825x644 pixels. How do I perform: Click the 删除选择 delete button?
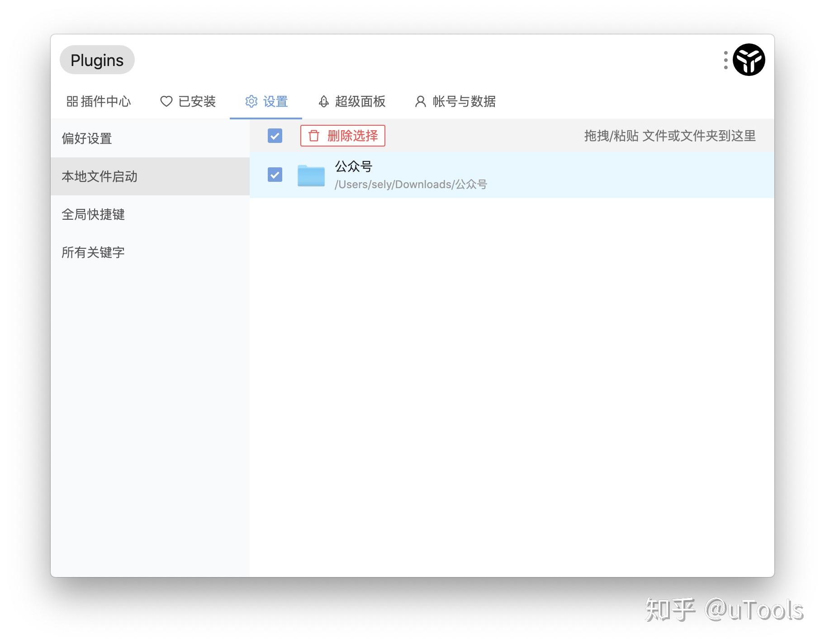point(342,136)
